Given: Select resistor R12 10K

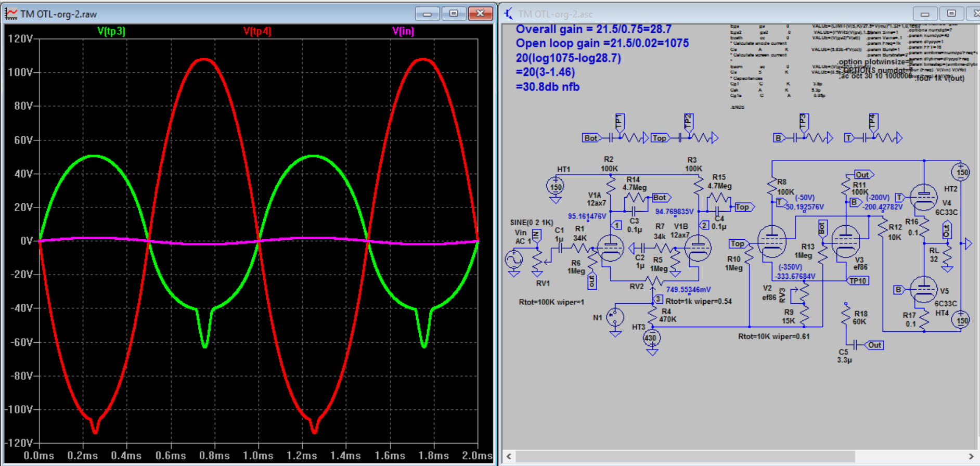Looking at the screenshot, I should [x=883, y=227].
